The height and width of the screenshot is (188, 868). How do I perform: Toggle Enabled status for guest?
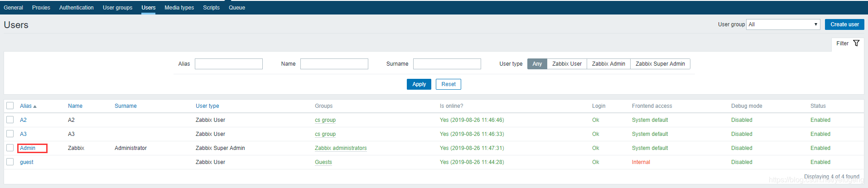coord(820,162)
